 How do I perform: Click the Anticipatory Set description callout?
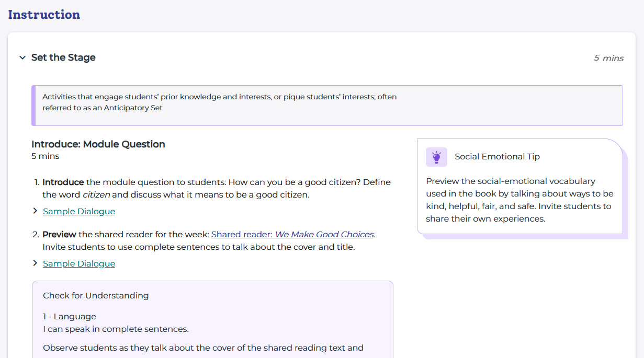tap(220, 102)
